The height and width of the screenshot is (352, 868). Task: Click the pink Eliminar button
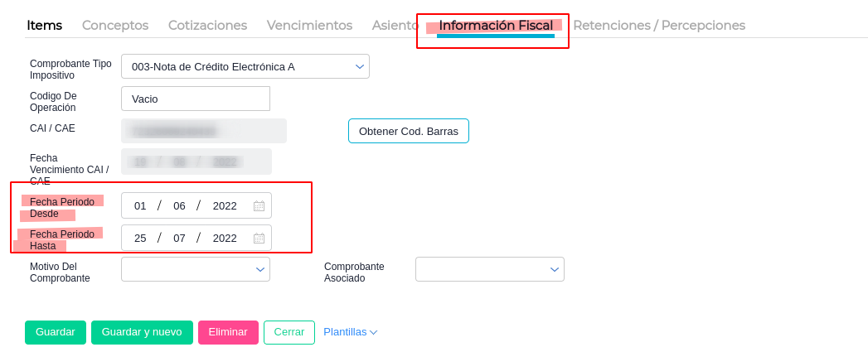228,332
